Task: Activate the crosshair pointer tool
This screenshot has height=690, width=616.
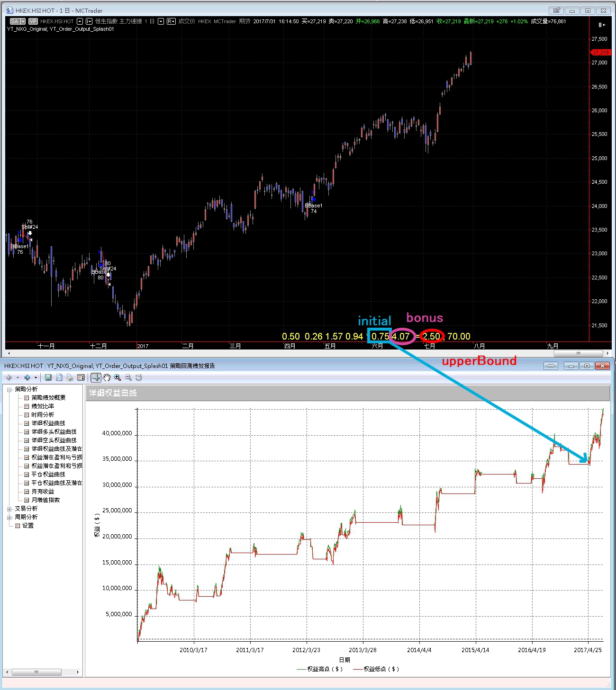Action: coord(96,377)
